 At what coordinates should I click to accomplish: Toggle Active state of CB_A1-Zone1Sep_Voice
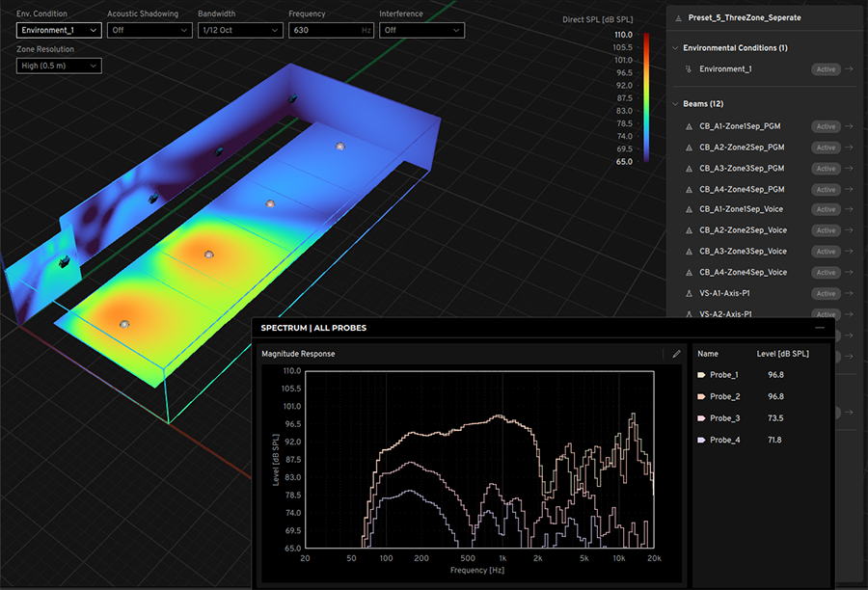(826, 209)
